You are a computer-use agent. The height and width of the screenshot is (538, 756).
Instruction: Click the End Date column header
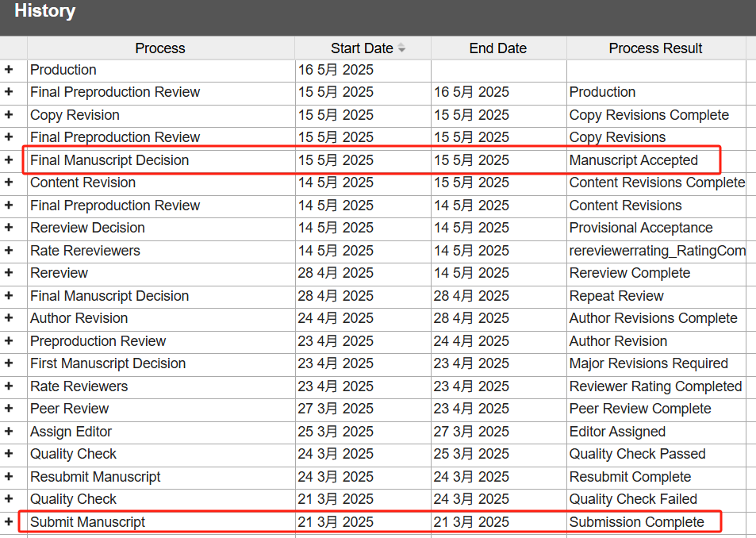pyautogui.click(x=497, y=48)
